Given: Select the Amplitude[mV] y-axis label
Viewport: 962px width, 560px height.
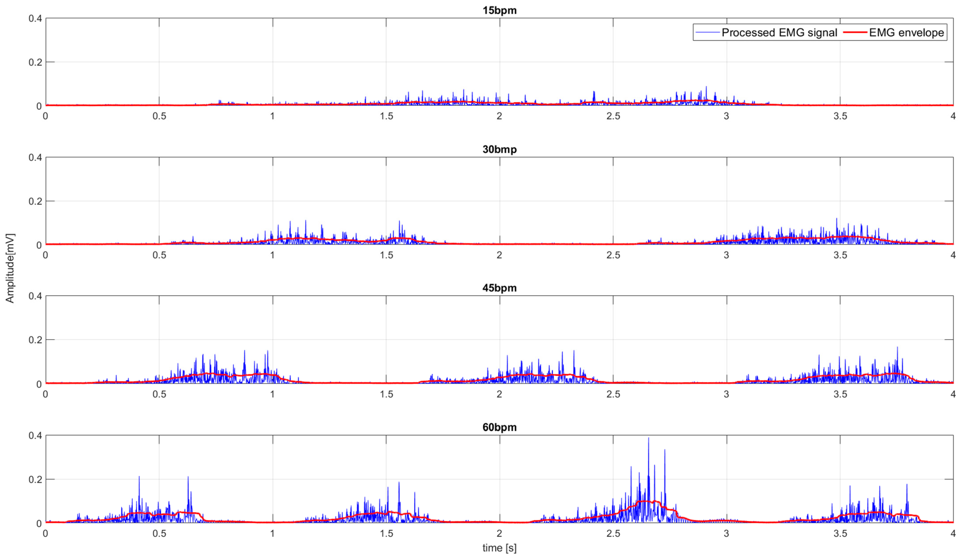Looking at the screenshot, I should coord(10,268).
